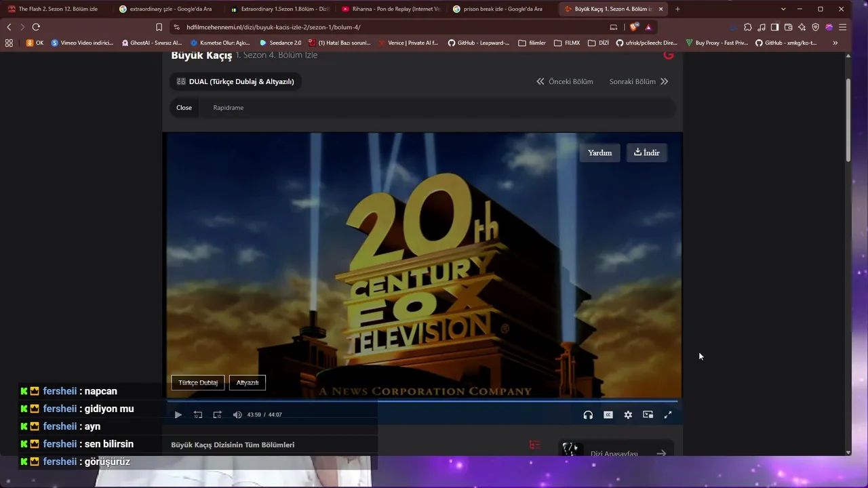Open Buy Proxy bookmark
This screenshot has height=488, width=868.
click(717, 43)
